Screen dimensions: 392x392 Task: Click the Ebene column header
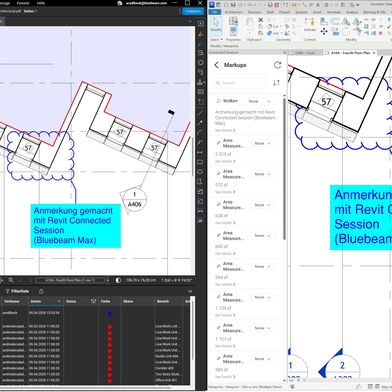[128, 301]
